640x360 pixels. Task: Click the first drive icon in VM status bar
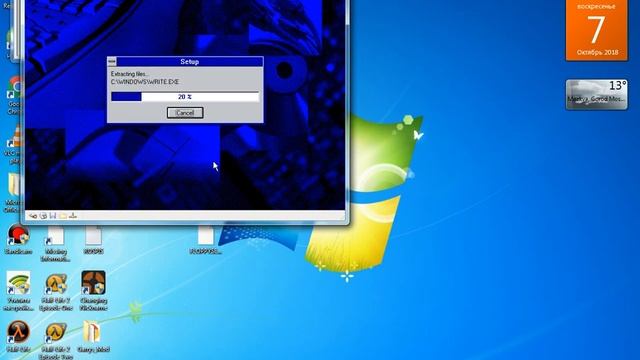(x=33, y=216)
